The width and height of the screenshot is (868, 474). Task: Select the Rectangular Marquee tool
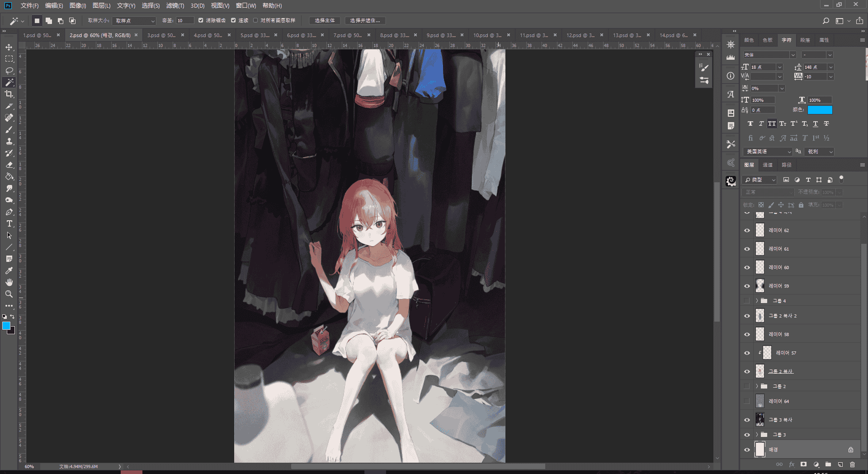[9, 59]
